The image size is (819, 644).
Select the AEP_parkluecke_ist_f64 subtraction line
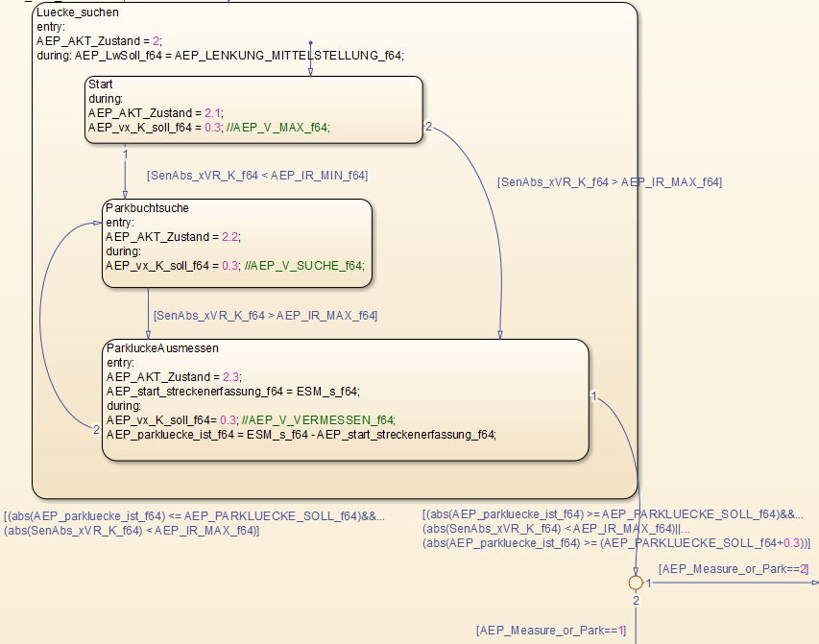(x=301, y=434)
